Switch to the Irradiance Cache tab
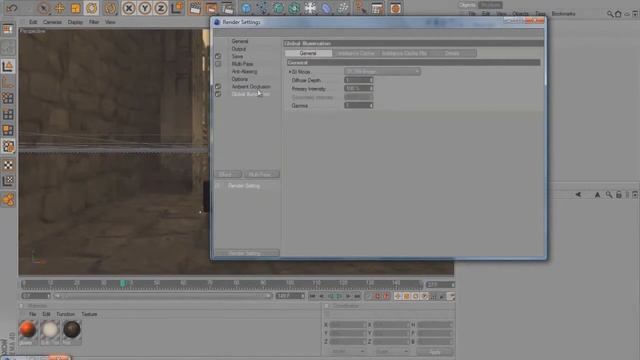Screen dimensions: 640x360 click(356, 53)
